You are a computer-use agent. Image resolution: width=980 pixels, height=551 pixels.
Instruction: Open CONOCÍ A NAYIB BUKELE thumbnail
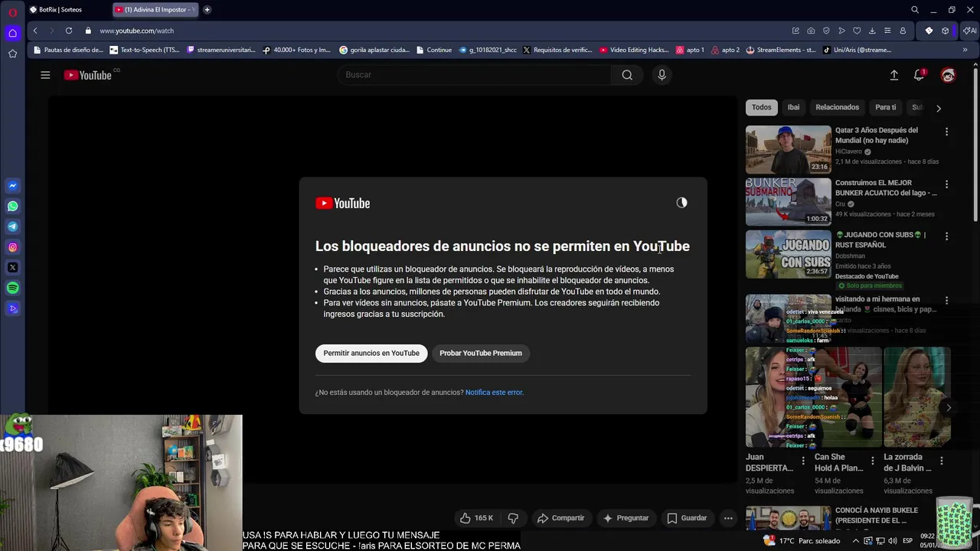coord(788,519)
